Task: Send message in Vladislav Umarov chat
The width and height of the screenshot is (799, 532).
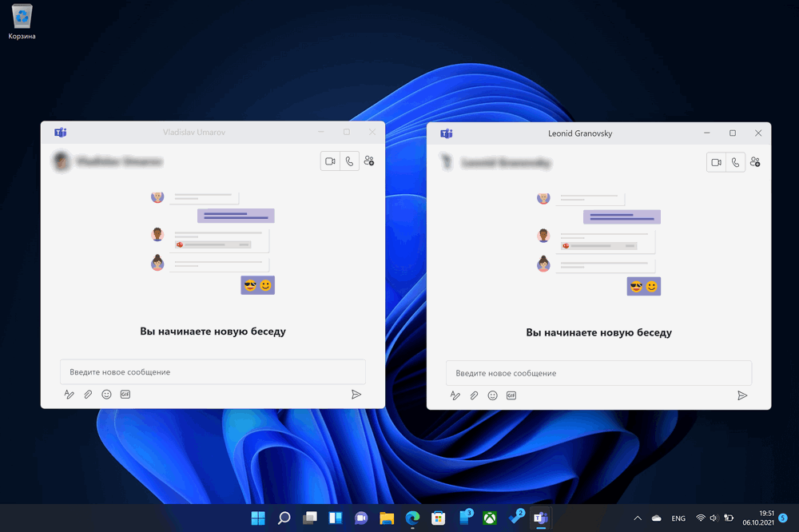Action: point(356,395)
